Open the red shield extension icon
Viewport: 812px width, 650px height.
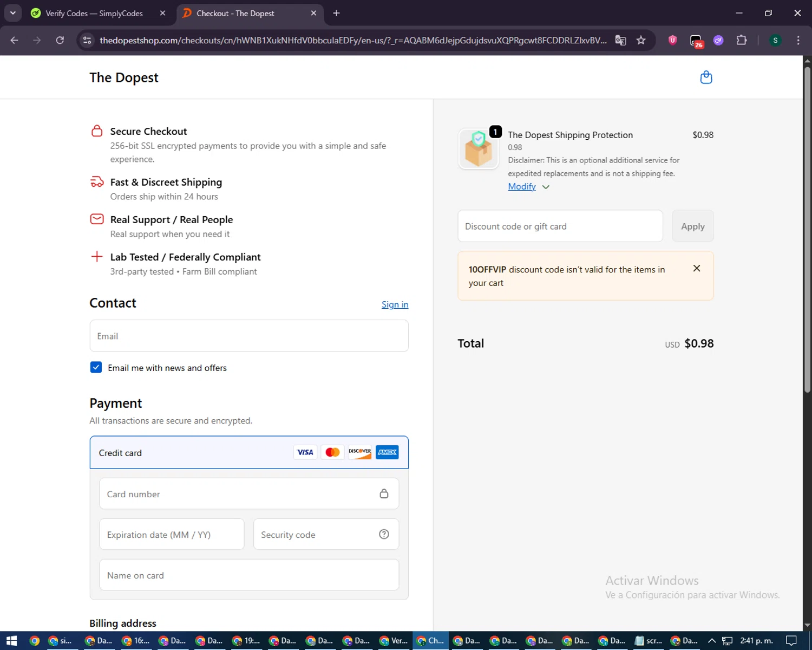673,40
